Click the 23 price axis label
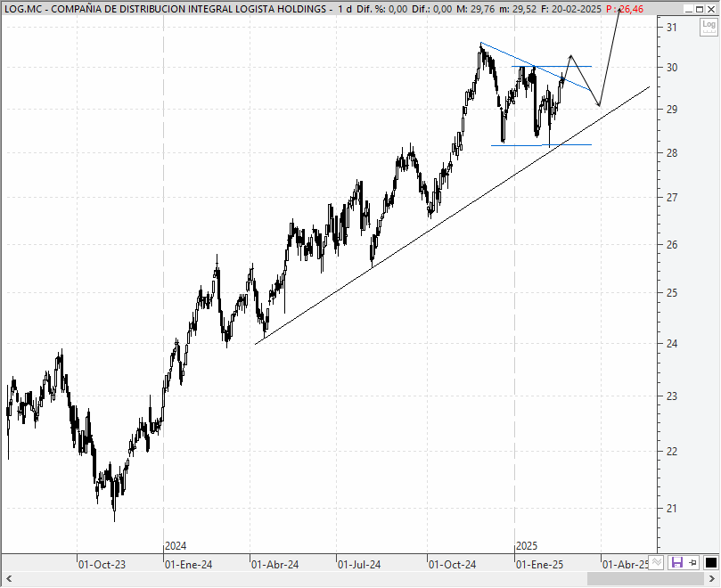 pos(672,396)
